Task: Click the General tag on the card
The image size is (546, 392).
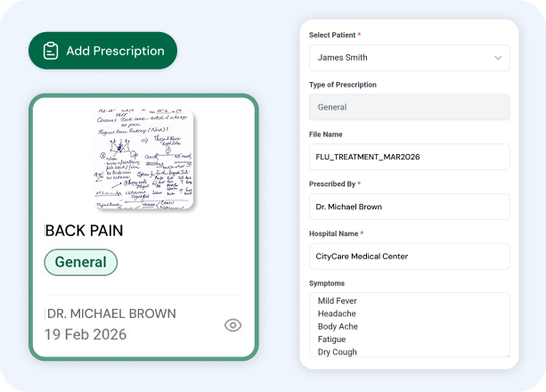Action: click(x=81, y=262)
